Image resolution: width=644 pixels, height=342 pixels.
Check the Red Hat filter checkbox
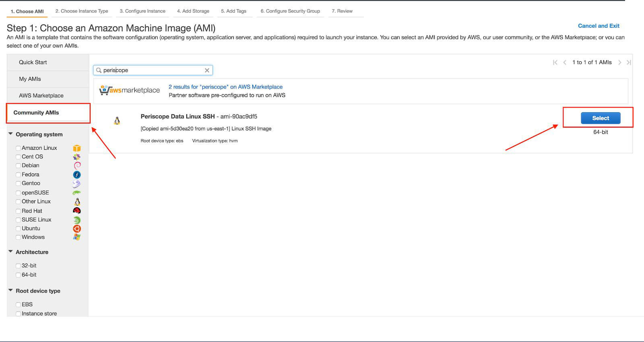(x=18, y=211)
